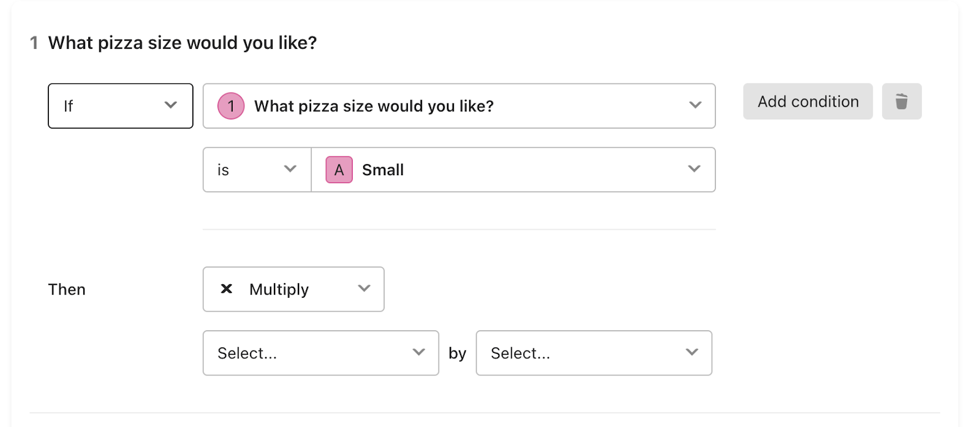Click the multiply X symbol icon
Screen dimensions: 980x427
[227, 289]
